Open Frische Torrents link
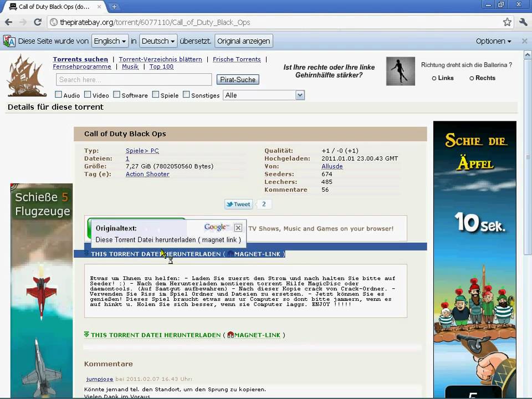The height and width of the screenshot is (399, 532). (x=237, y=59)
